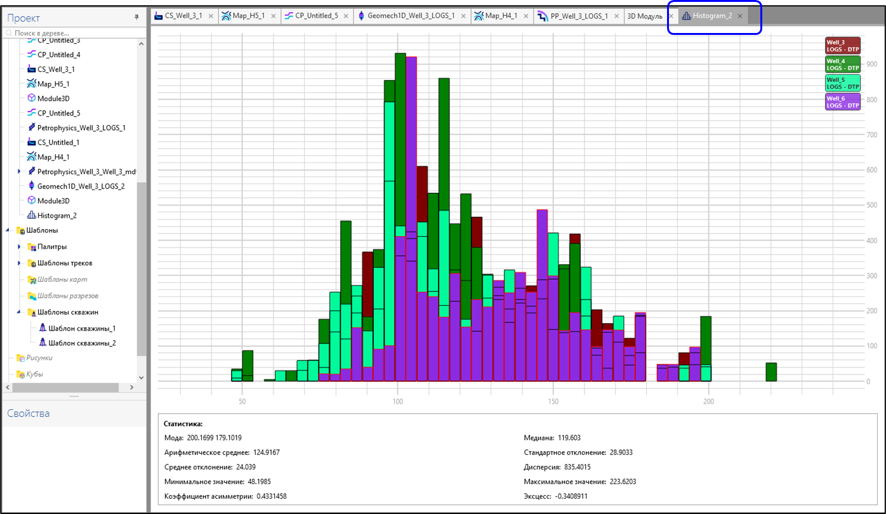886x514 pixels.
Task: Open CP_Untitled_4 correlation icon in tree
Action: [31, 54]
